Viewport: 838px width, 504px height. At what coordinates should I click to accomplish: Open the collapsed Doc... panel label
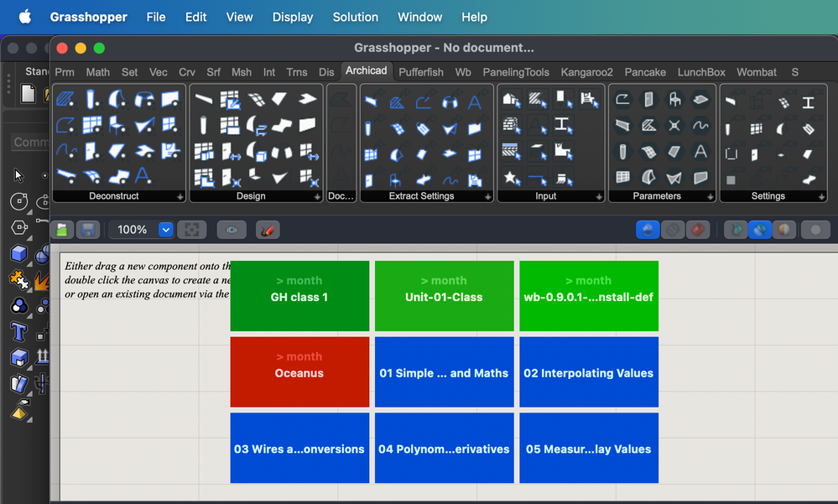(x=341, y=196)
